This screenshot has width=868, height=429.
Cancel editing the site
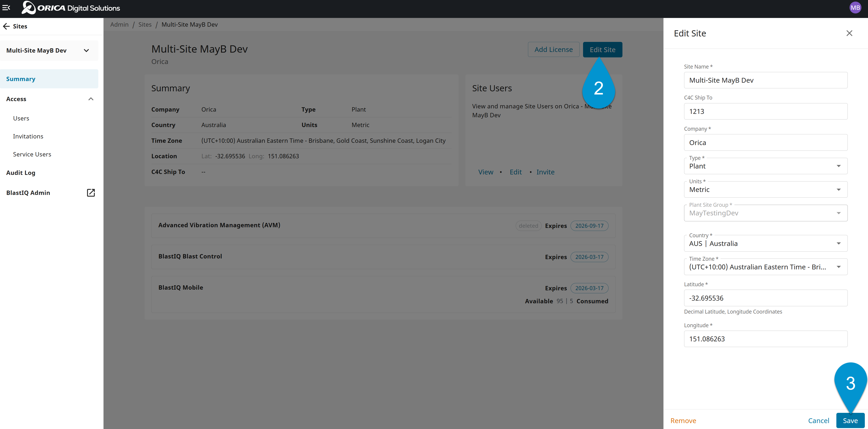[818, 421]
